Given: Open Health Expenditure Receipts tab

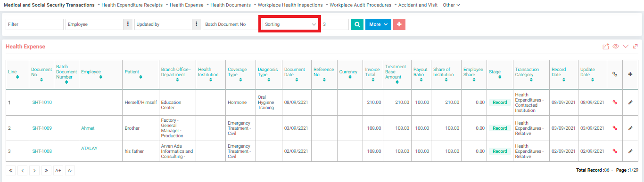Looking at the screenshot, I should 132,5.
